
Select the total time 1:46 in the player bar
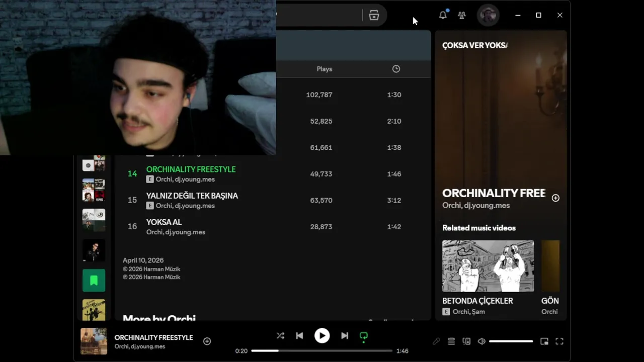click(402, 351)
